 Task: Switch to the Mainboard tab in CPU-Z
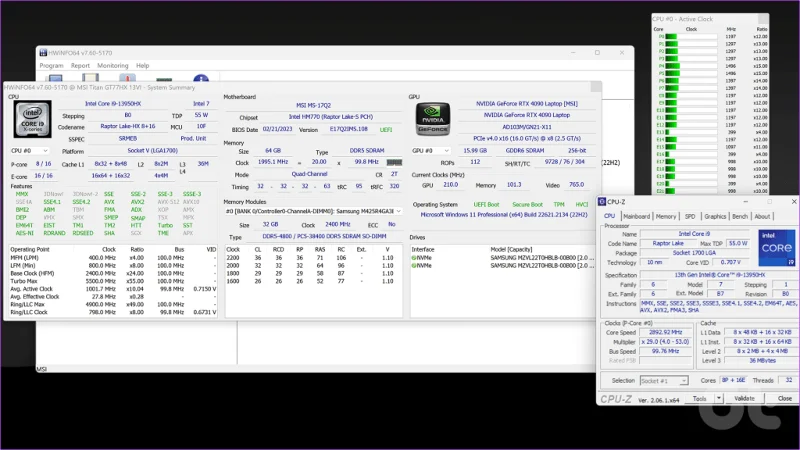pos(637,216)
